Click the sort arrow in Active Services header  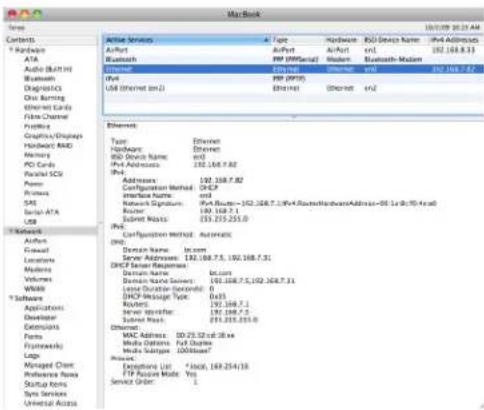click(266, 40)
